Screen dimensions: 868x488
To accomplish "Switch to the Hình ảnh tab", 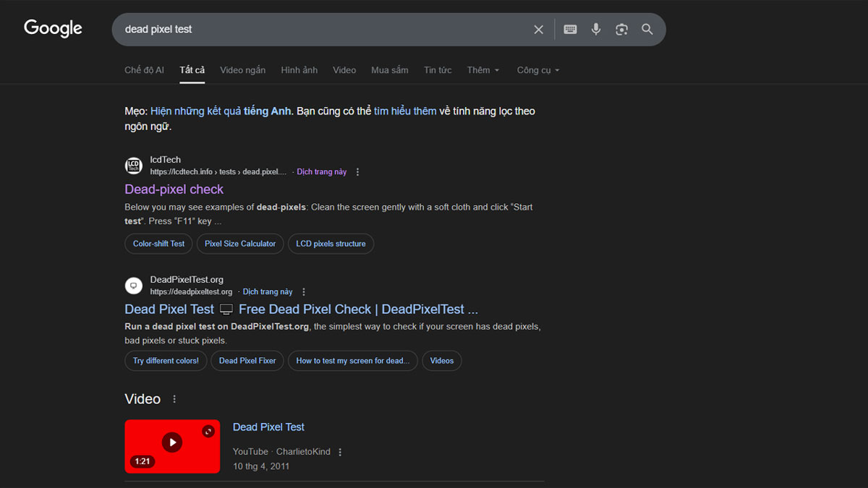I will click(x=299, y=70).
